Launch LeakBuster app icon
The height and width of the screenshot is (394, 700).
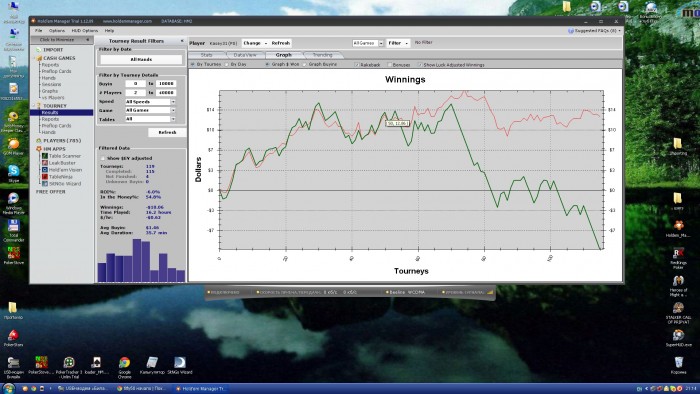tap(45, 163)
